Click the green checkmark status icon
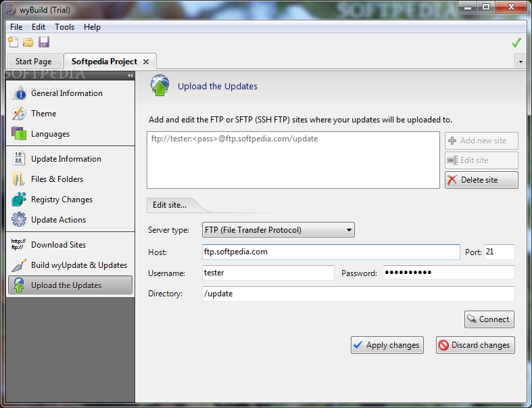532x408 pixels. [x=516, y=43]
